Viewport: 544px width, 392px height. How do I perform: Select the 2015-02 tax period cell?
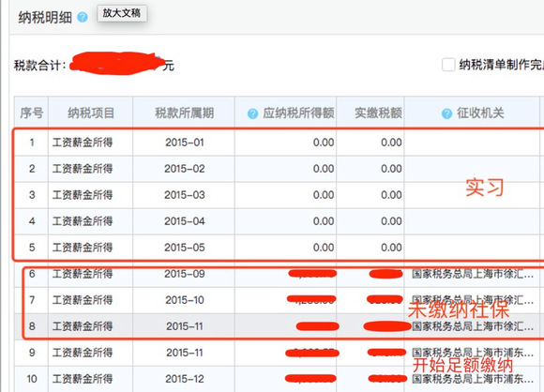coord(184,169)
